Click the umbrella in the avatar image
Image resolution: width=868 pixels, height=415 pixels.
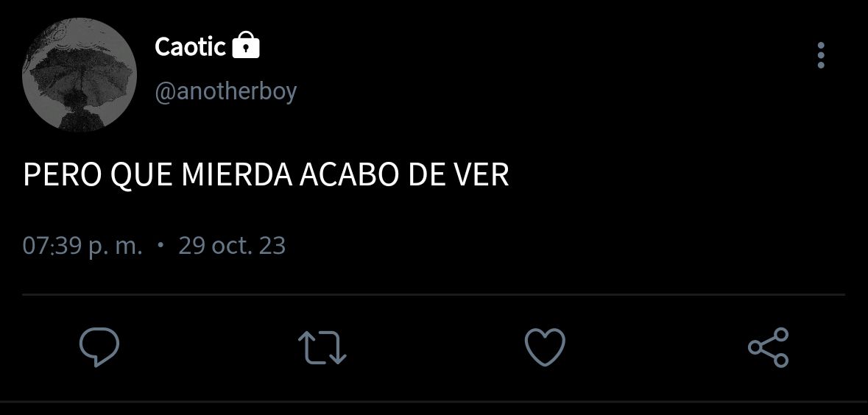(82, 76)
